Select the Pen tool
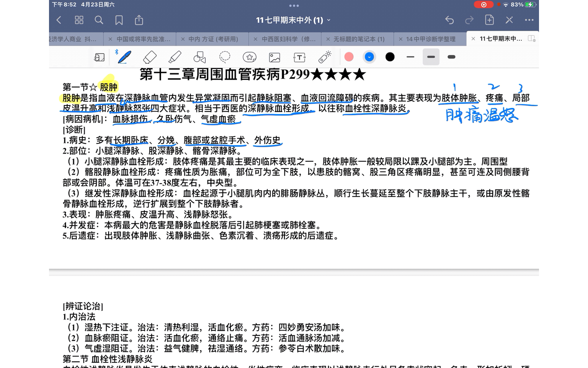Image resolution: width=588 pixels, height=368 pixels. [x=124, y=57]
